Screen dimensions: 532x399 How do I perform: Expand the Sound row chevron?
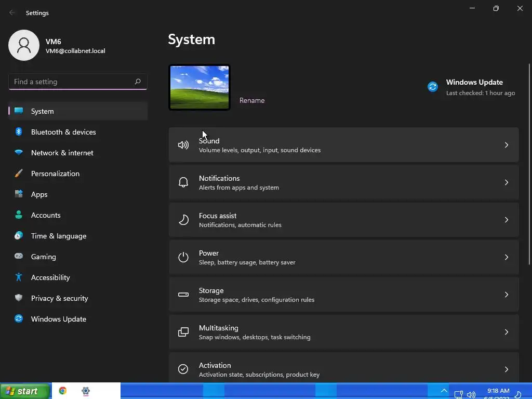[x=506, y=145]
